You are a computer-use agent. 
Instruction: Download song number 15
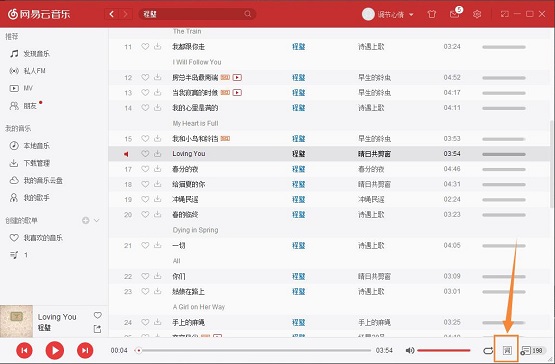[158, 138]
